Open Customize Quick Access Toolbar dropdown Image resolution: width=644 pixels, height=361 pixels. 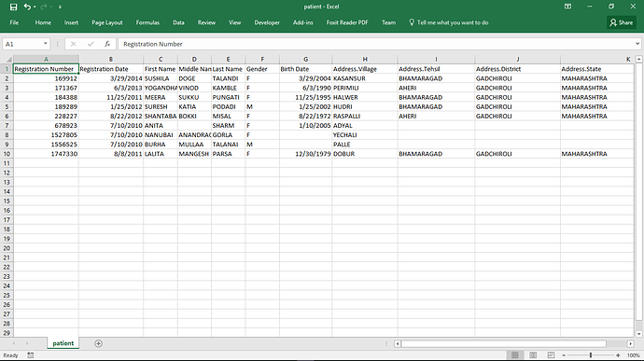click(x=60, y=7)
